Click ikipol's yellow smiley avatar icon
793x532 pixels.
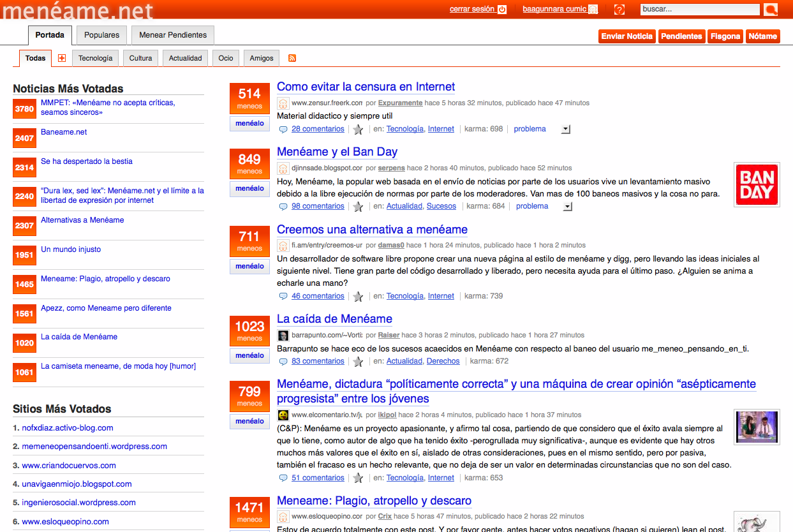[x=283, y=415]
